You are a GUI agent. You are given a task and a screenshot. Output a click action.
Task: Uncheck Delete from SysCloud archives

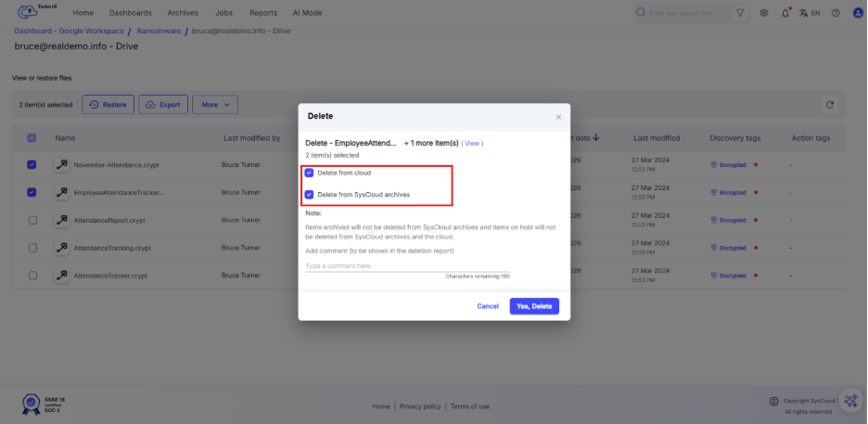[x=310, y=195]
